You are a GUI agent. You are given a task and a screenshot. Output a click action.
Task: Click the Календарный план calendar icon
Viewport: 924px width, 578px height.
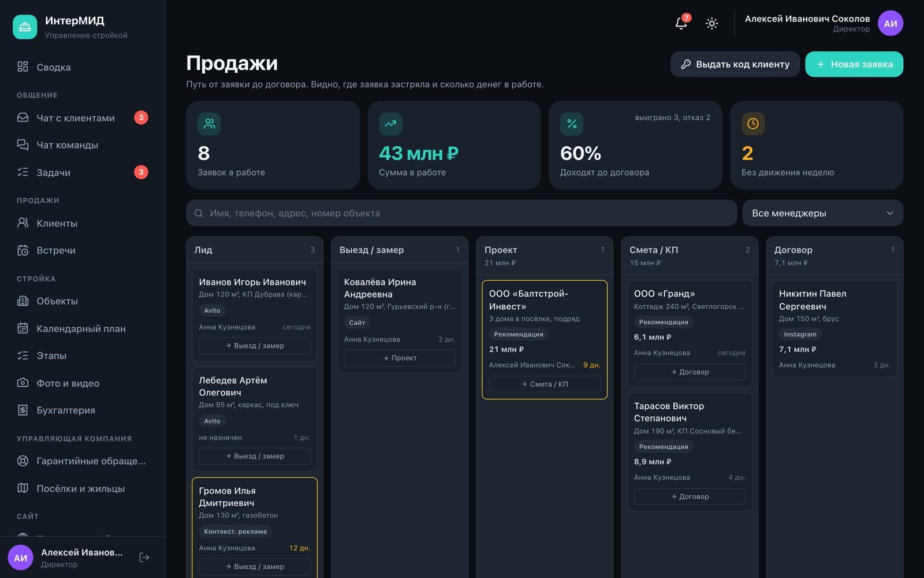coord(23,328)
